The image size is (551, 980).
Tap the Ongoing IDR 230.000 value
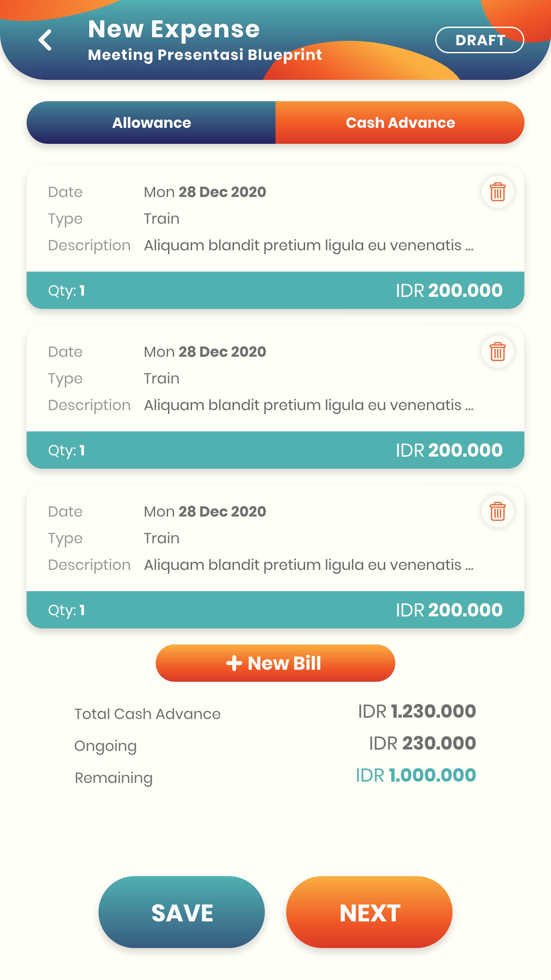pyautogui.click(x=423, y=743)
